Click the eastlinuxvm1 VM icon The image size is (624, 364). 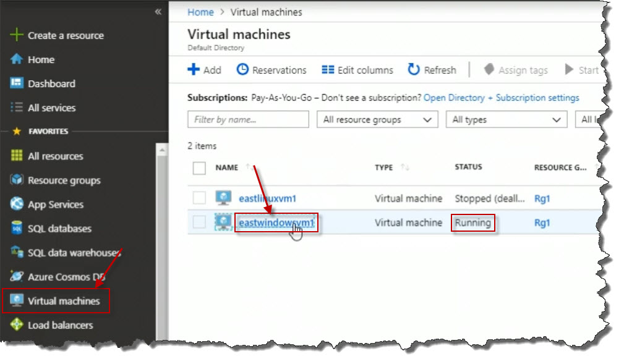click(x=223, y=198)
